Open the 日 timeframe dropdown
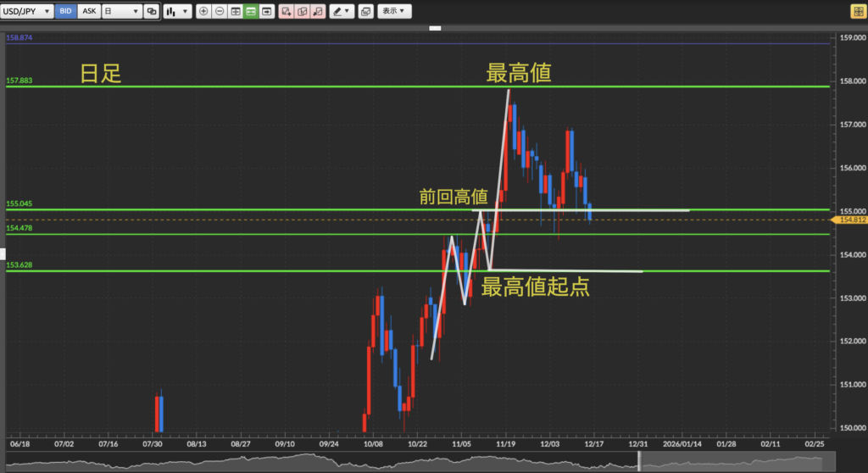Image resolution: width=868 pixels, height=473 pixels. click(x=120, y=12)
